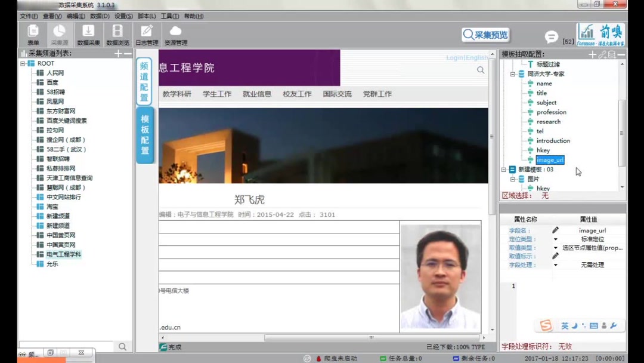Click the 表单 form icon

(33, 33)
